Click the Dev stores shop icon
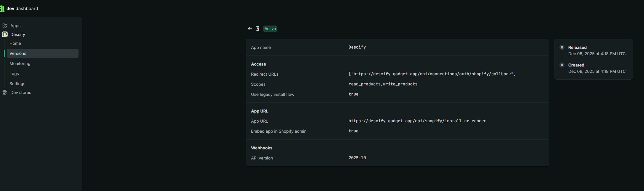This screenshot has width=644, height=191. [x=5, y=92]
